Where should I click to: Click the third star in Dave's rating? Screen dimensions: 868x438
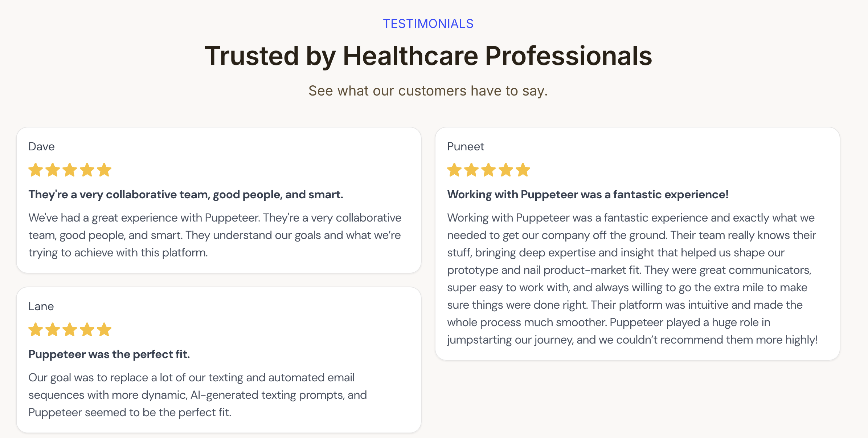click(70, 170)
